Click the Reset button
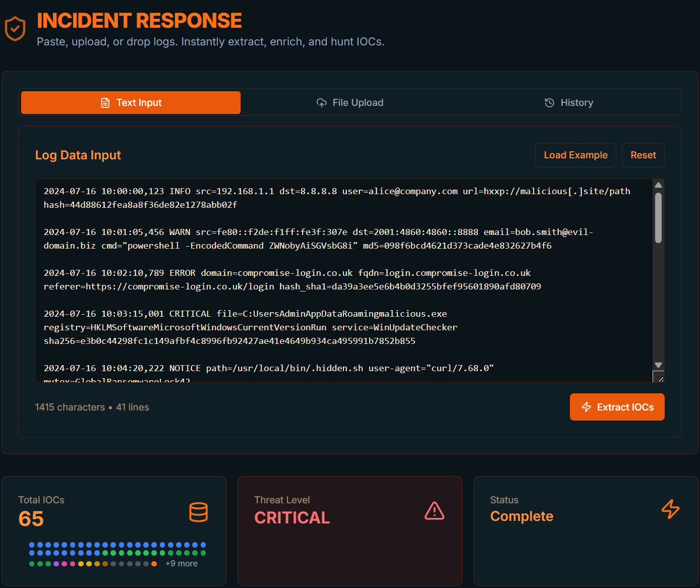 643,155
